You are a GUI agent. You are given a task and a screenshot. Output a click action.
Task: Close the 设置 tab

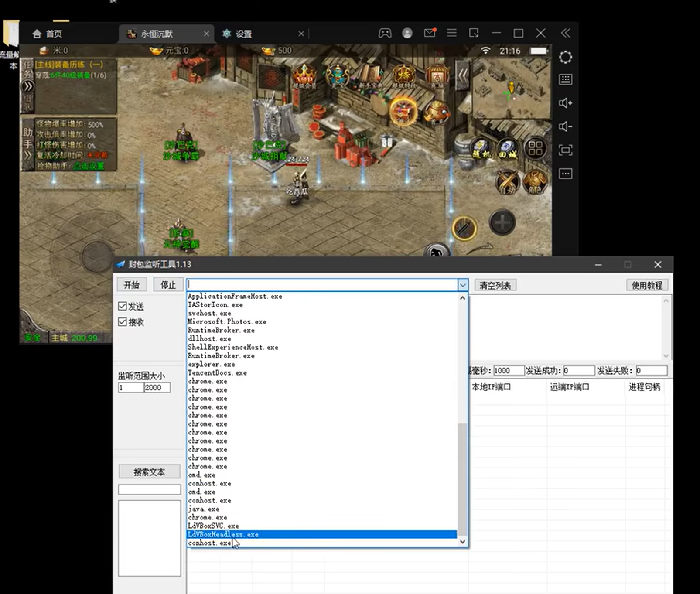click(x=301, y=34)
